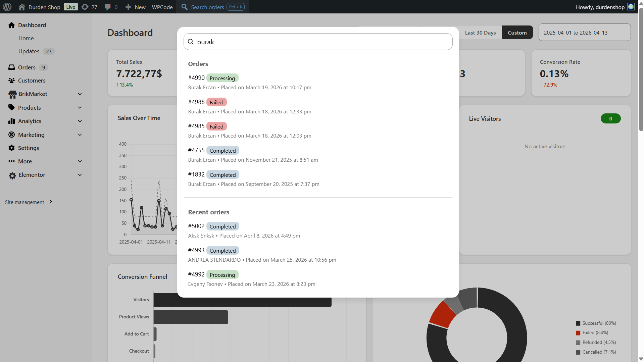Click the Orders count badge 9
This screenshot has height=362, width=644.
click(44, 67)
